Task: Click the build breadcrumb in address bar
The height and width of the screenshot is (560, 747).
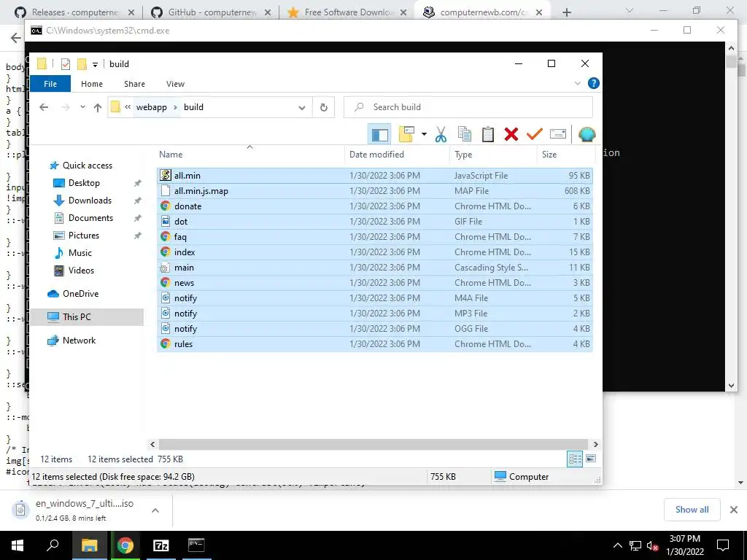Action: coord(193,107)
